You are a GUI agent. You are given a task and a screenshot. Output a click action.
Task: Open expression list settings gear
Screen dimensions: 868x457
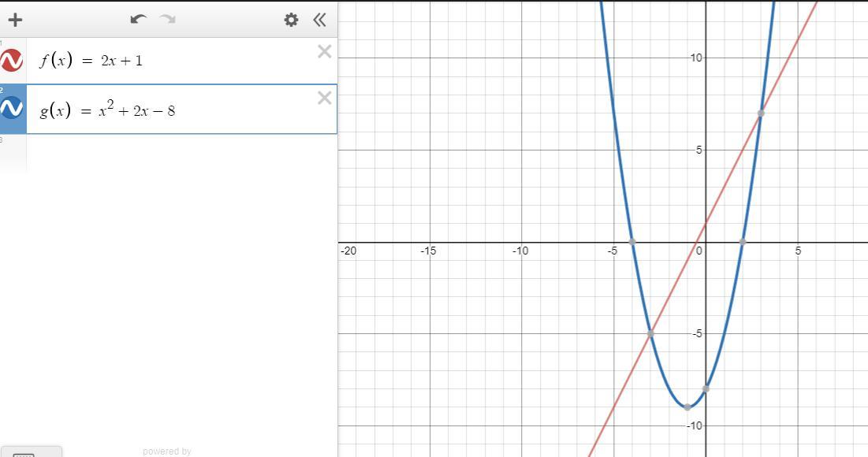291,20
